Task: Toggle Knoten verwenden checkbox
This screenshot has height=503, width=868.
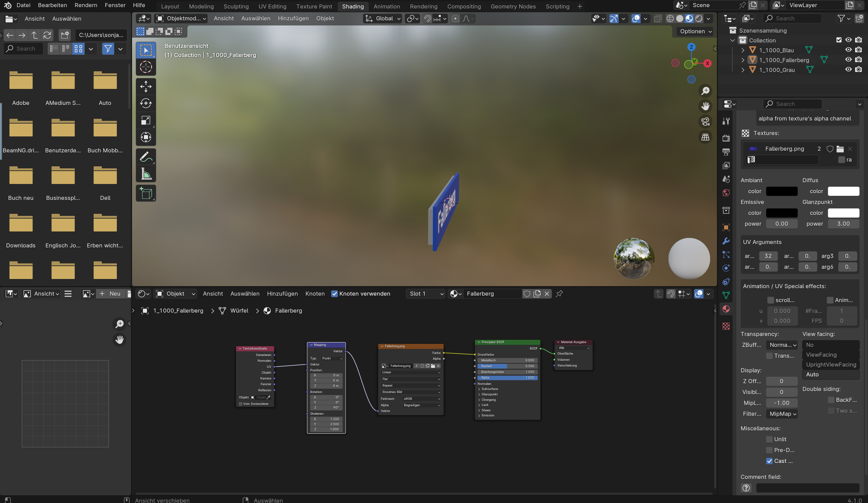Action: 335,294
